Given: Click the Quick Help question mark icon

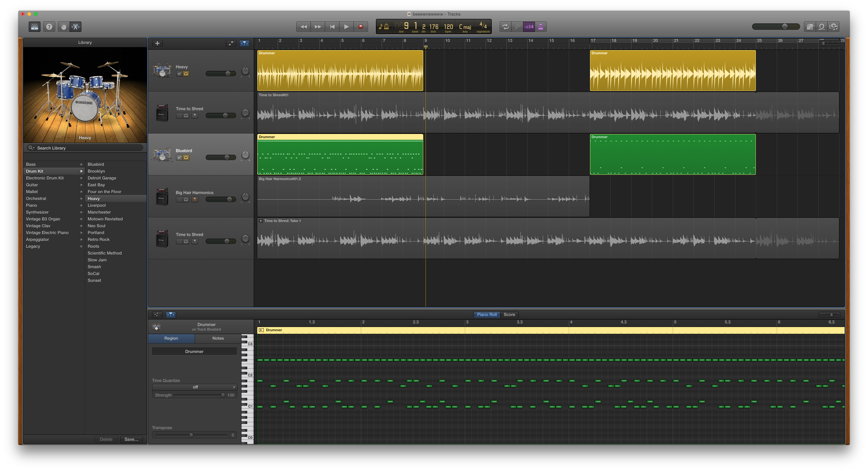Looking at the screenshot, I should pos(49,27).
